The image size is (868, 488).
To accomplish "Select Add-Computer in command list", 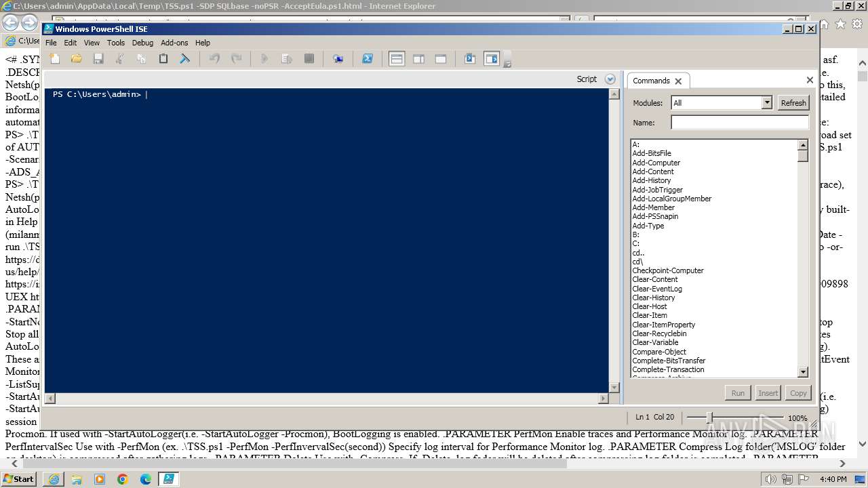I will (x=656, y=163).
